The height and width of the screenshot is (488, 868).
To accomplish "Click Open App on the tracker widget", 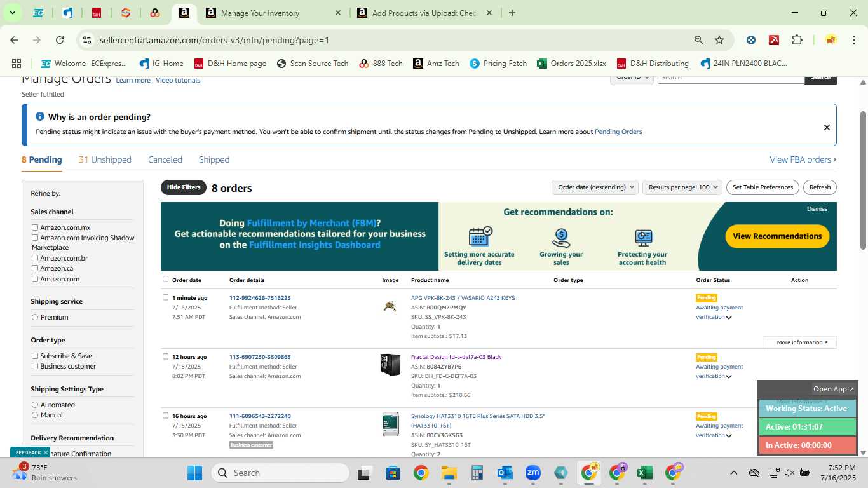I will tap(834, 389).
